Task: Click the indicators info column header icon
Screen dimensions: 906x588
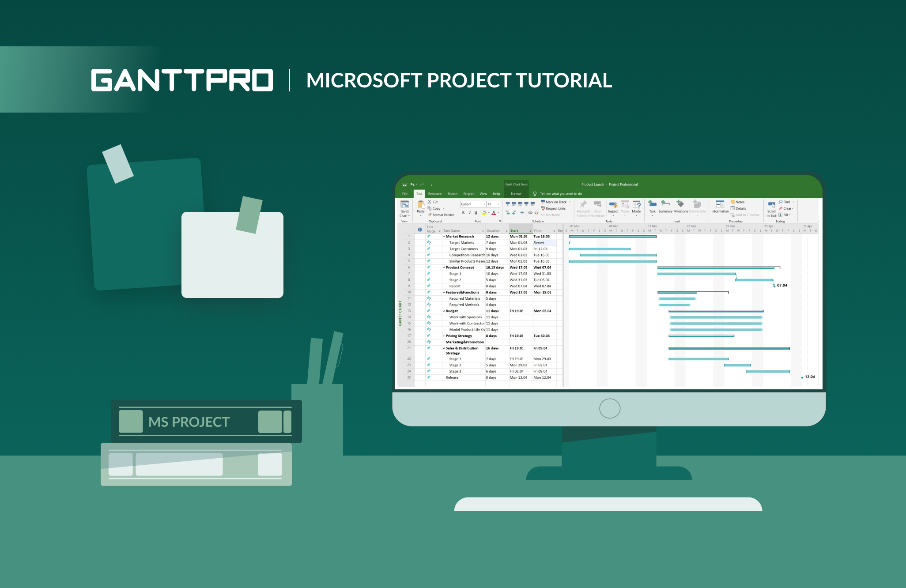Action: click(420, 230)
